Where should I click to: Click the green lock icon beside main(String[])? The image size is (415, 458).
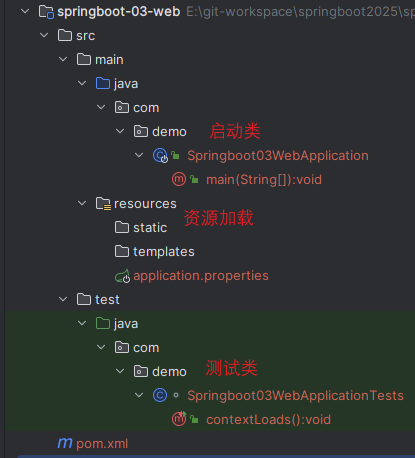[x=194, y=179]
